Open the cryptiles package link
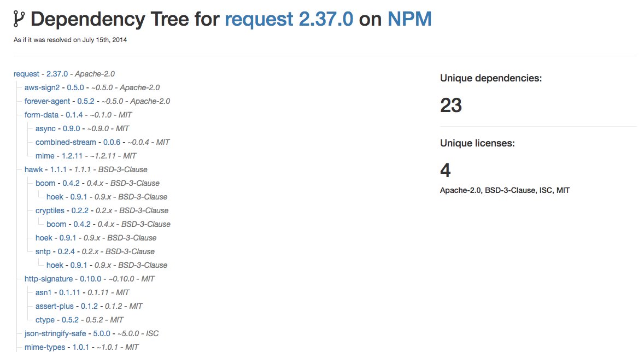 pos(50,210)
